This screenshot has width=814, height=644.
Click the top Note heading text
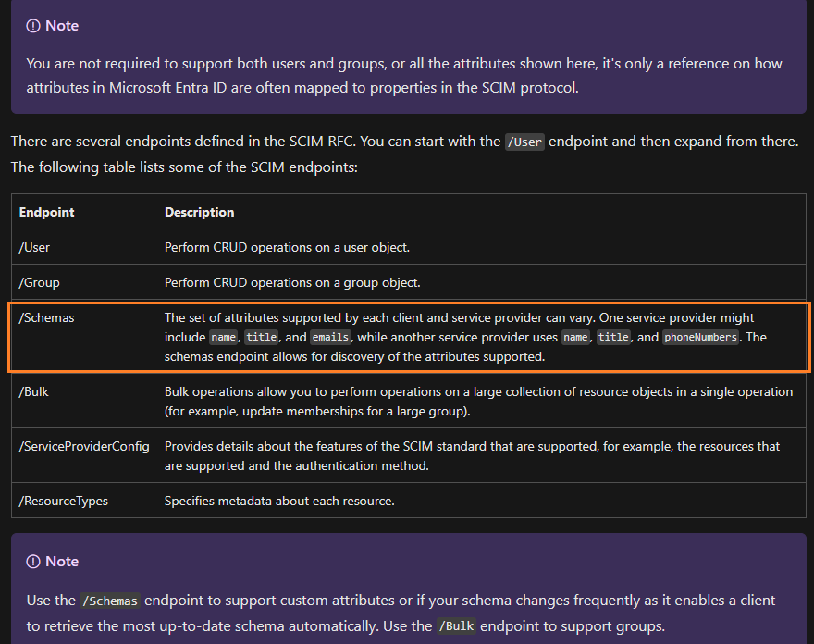62,26
